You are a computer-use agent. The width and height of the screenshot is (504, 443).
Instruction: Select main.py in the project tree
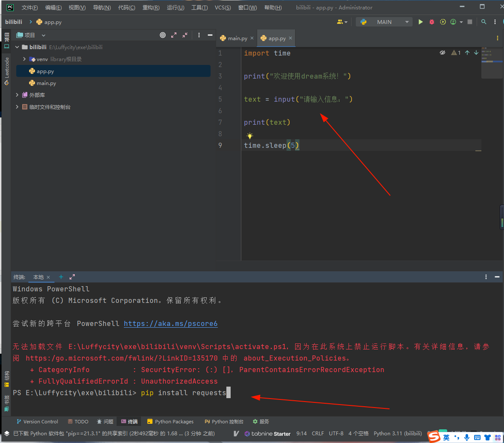pos(46,83)
